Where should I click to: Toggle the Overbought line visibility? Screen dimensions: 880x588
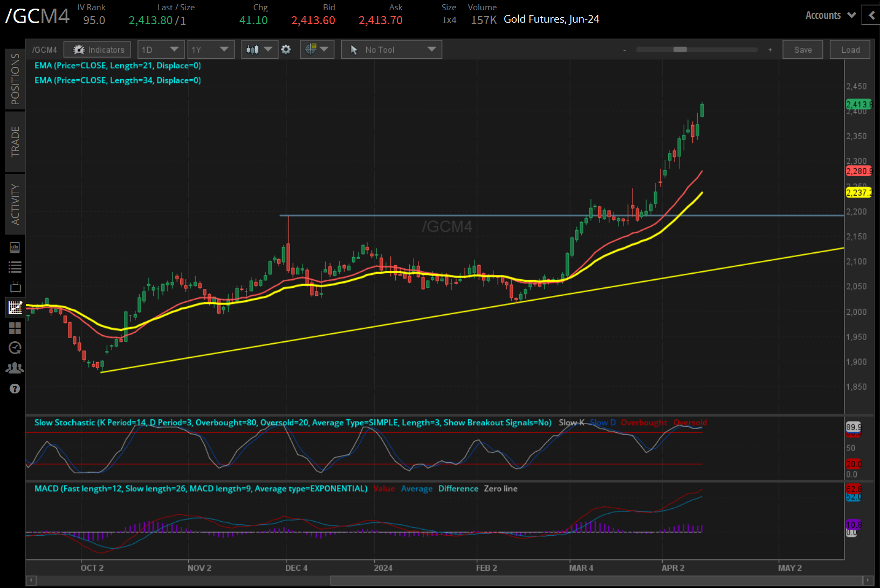coord(644,423)
